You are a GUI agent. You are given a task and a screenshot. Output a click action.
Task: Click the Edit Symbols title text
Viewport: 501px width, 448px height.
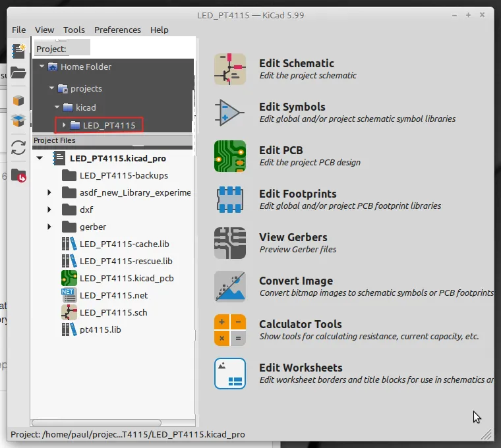[292, 107]
